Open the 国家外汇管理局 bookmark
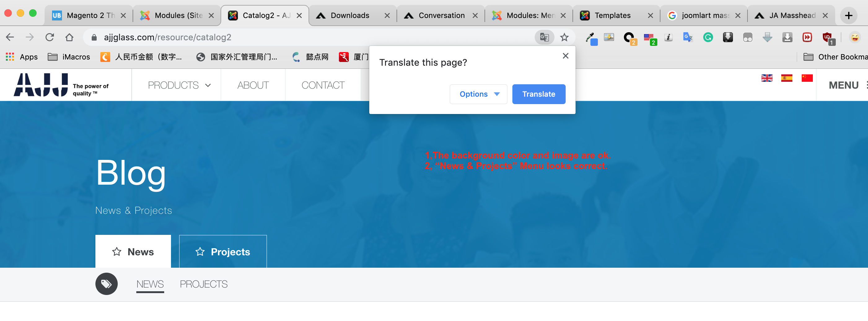Image resolution: width=868 pixels, height=321 pixels. (237, 57)
